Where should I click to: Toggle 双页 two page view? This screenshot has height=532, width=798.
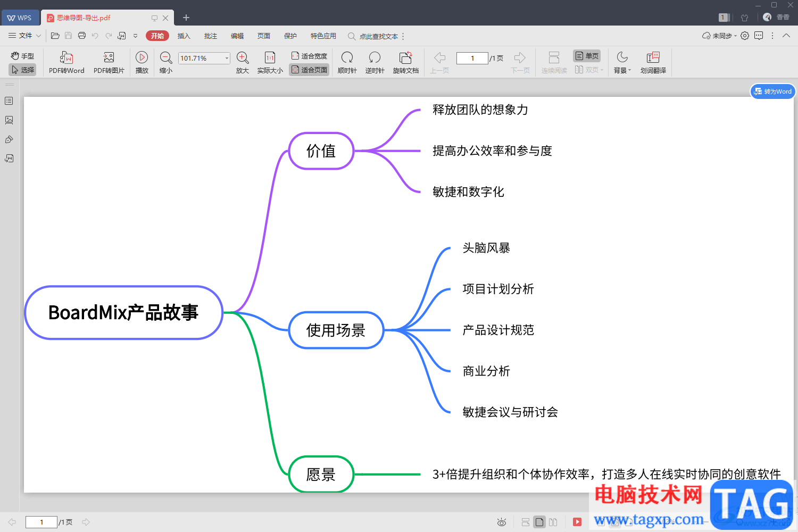click(x=589, y=70)
